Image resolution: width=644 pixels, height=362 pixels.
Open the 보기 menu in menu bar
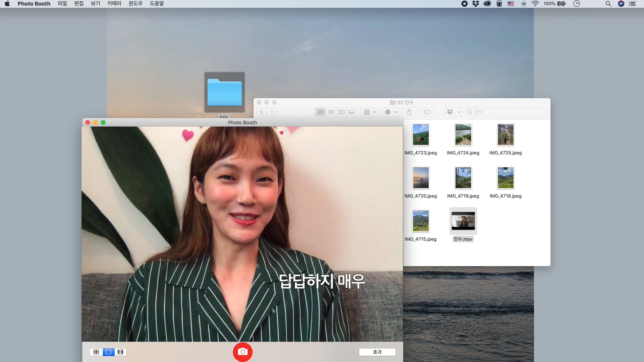[95, 4]
